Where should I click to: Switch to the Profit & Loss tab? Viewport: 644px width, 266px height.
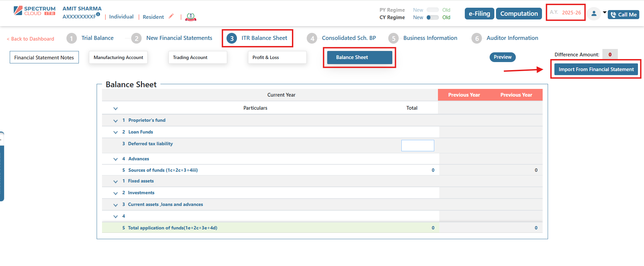(x=277, y=57)
